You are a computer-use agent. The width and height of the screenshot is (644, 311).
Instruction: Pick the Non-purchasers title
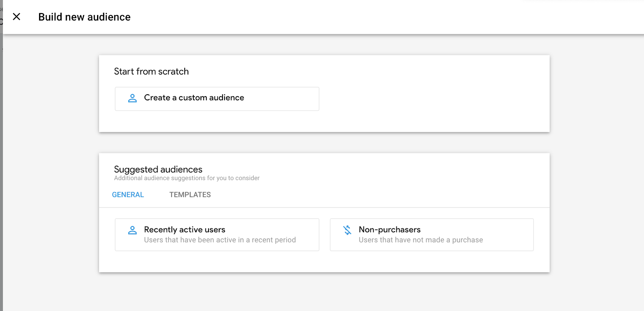(389, 230)
